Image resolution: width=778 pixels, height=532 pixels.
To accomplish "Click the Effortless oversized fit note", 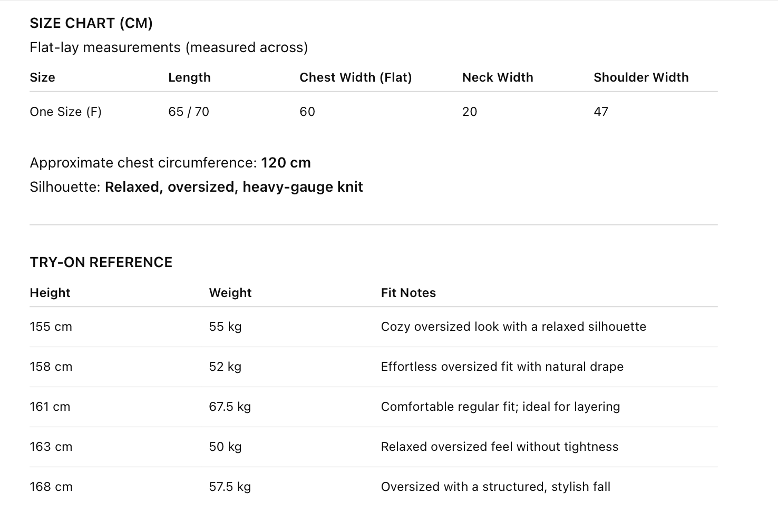I will pyautogui.click(x=502, y=367).
